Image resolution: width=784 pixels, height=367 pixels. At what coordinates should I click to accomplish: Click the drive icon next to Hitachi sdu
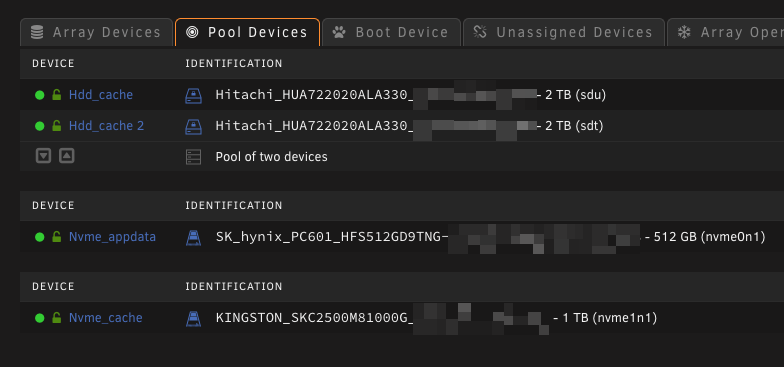pyautogui.click(x=194, y=95)
